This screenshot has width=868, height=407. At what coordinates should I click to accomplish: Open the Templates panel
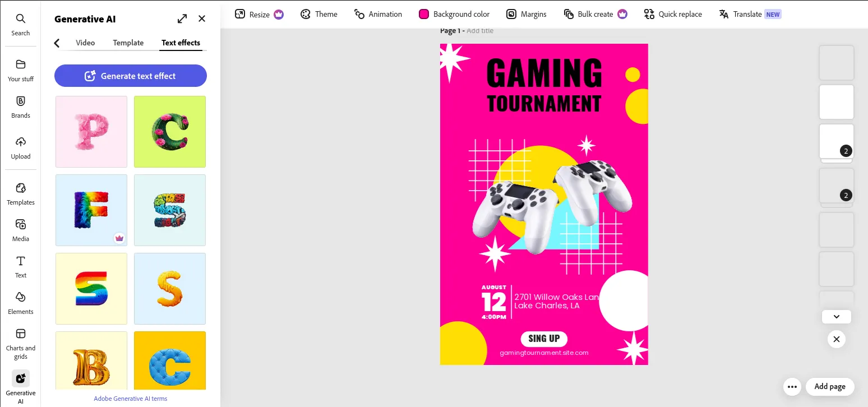20,193
